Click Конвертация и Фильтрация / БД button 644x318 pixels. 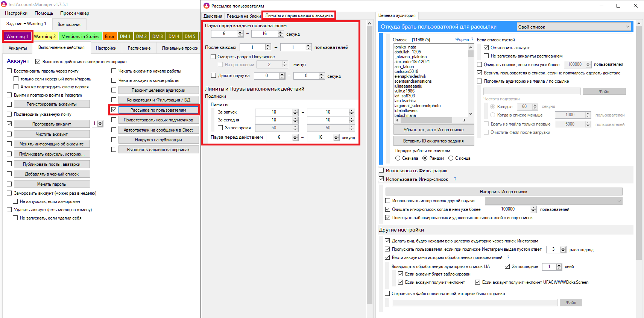click(158, 100)
